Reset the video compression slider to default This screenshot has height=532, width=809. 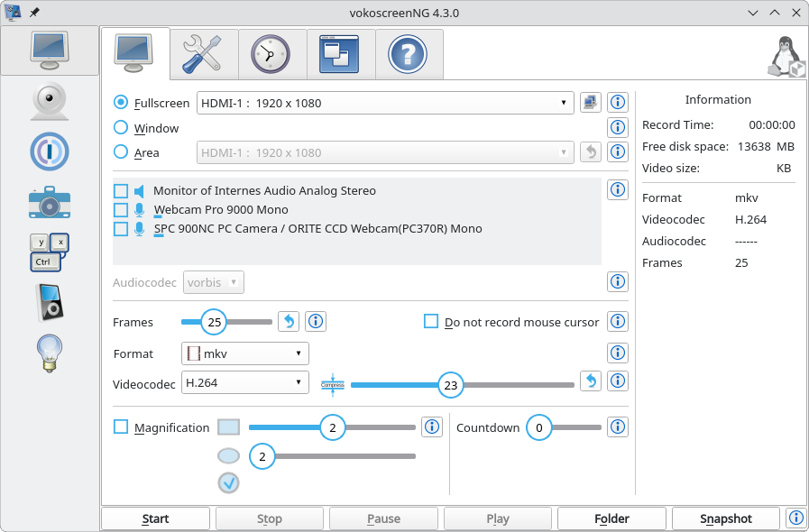[x=590, y=381]
